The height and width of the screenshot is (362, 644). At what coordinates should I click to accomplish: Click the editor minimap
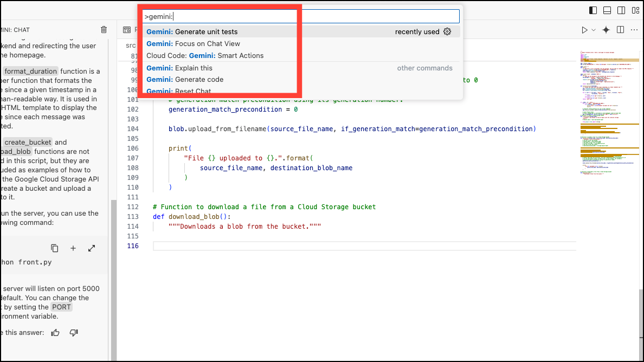(609, 113)
